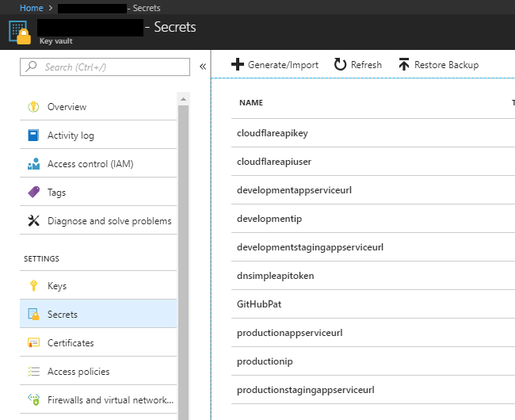Open Certificates settings
This screenshot has height=420, width=515.
pyautogui.click(x=98, y=343)
